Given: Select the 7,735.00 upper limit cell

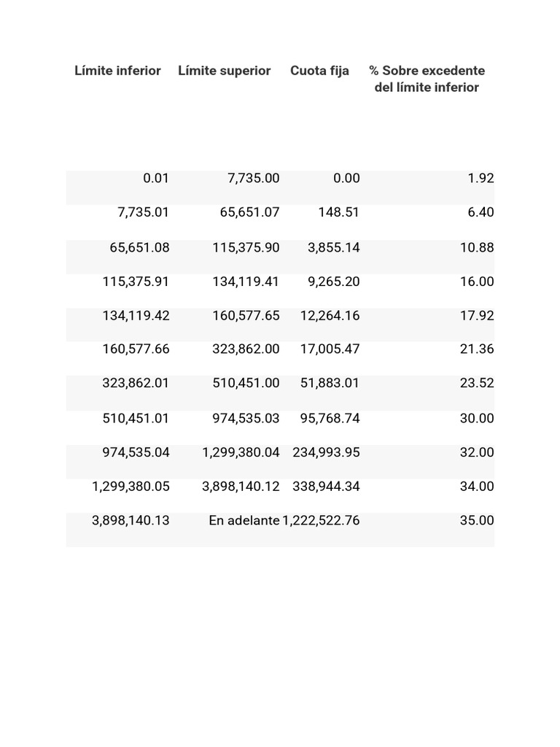Looking at the screenshot, I should point(253,178).
